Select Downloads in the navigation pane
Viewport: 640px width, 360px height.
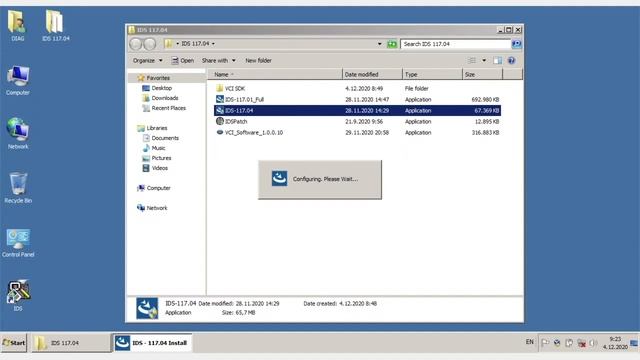[164, 98]
